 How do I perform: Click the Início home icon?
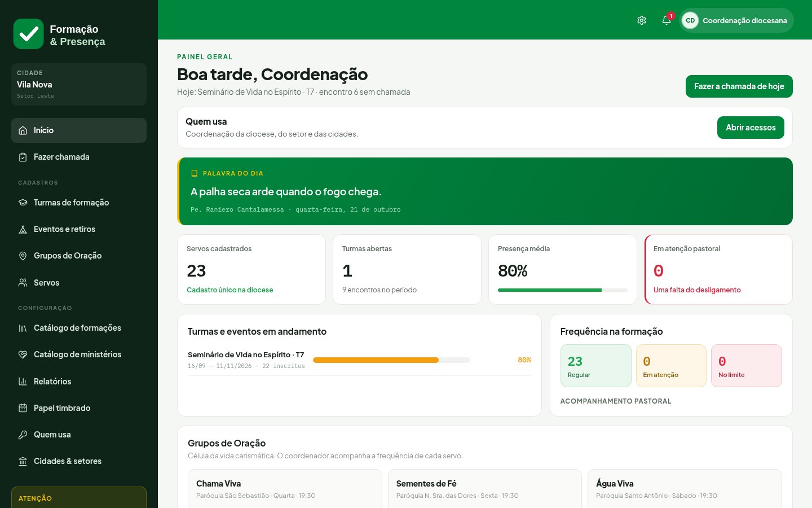click(x=23, y=130)
